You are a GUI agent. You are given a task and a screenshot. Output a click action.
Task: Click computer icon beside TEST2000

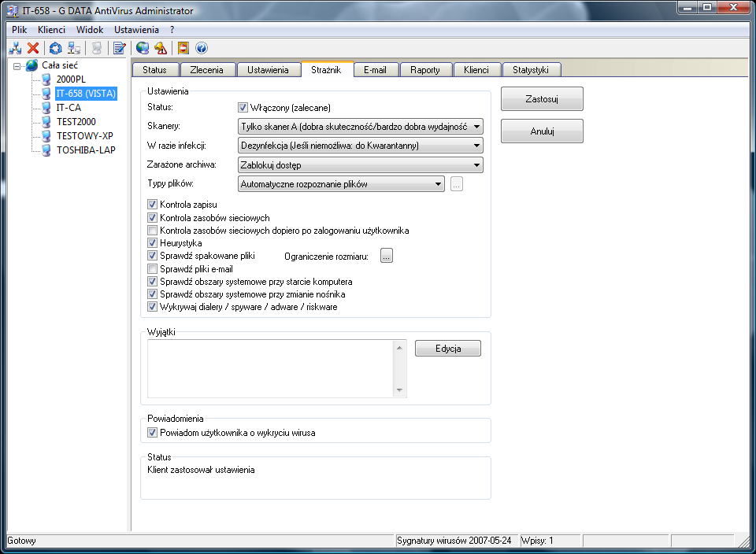tap(46, 122)
